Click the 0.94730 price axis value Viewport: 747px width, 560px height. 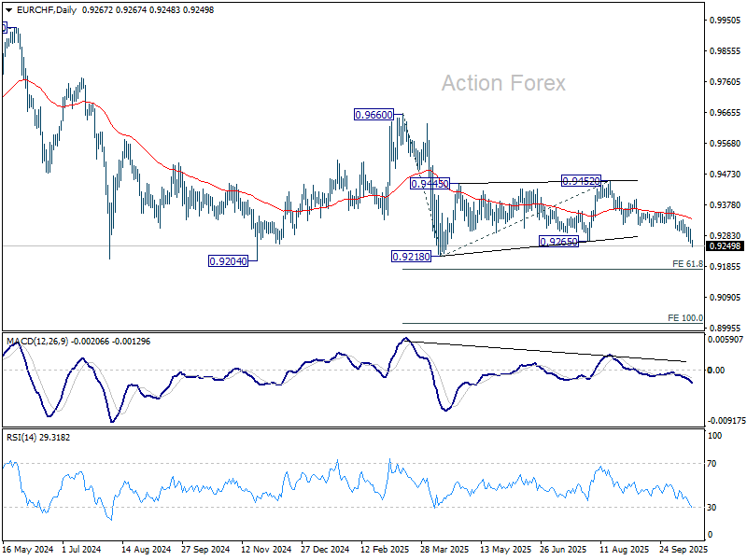coord(726,175)
